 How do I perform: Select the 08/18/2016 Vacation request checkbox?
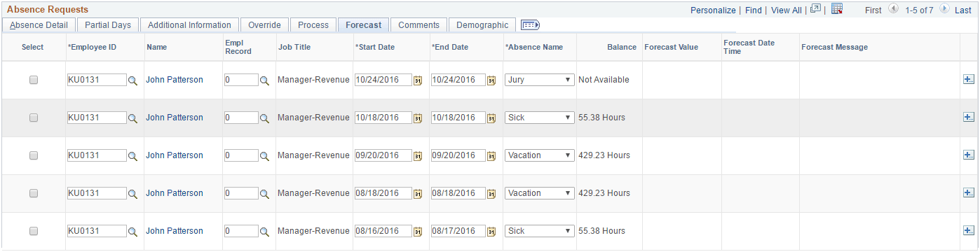(x=34, y=194)
